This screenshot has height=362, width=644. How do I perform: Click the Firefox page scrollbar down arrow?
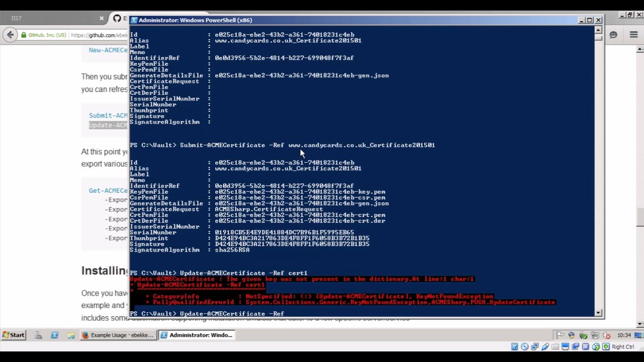pos(640,324)
